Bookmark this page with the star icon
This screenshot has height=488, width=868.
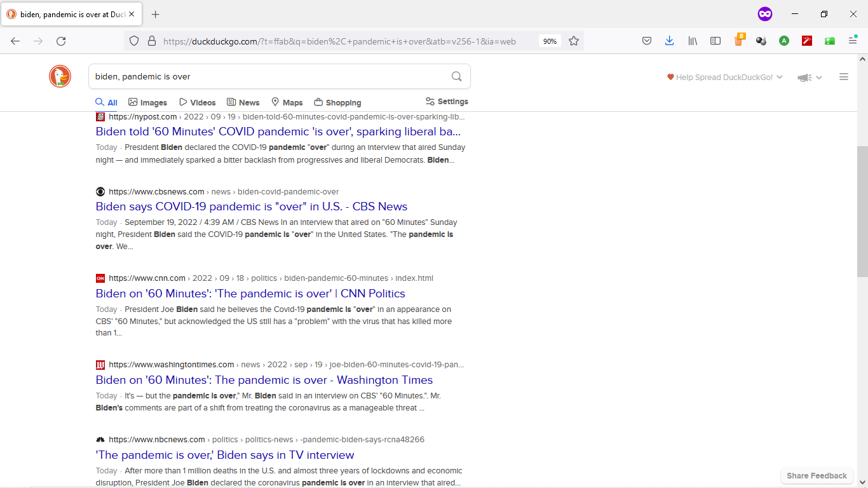click(574, 41)
